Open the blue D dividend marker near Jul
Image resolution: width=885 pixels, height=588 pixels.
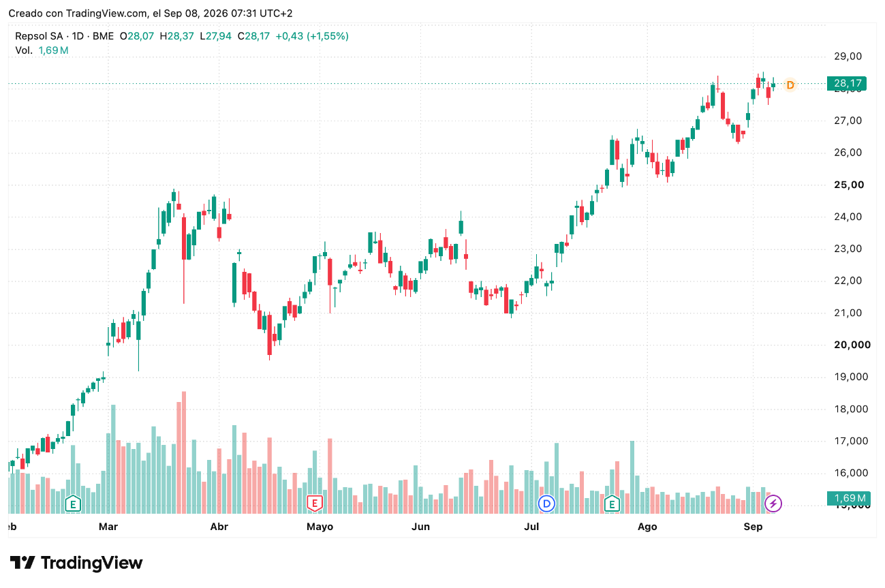point(546,504)
